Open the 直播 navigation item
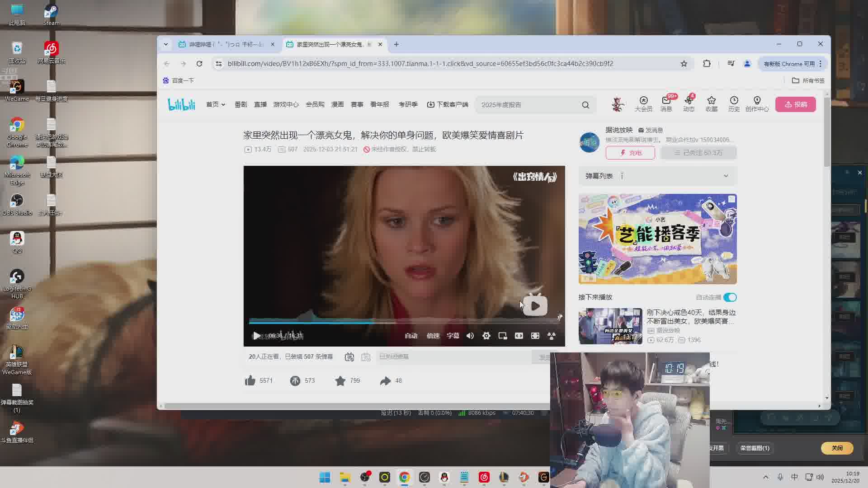This screenshot has height=488, width=868. tap(260, 104)
